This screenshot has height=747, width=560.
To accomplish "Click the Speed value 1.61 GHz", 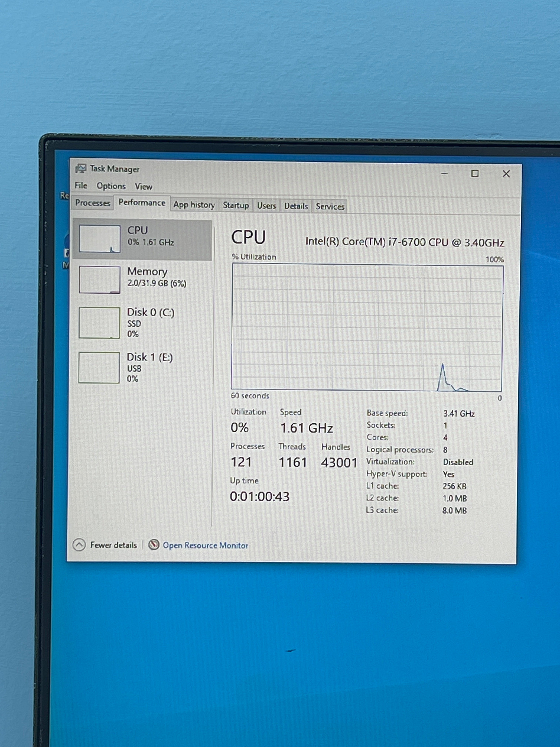I will coord(306,428).
